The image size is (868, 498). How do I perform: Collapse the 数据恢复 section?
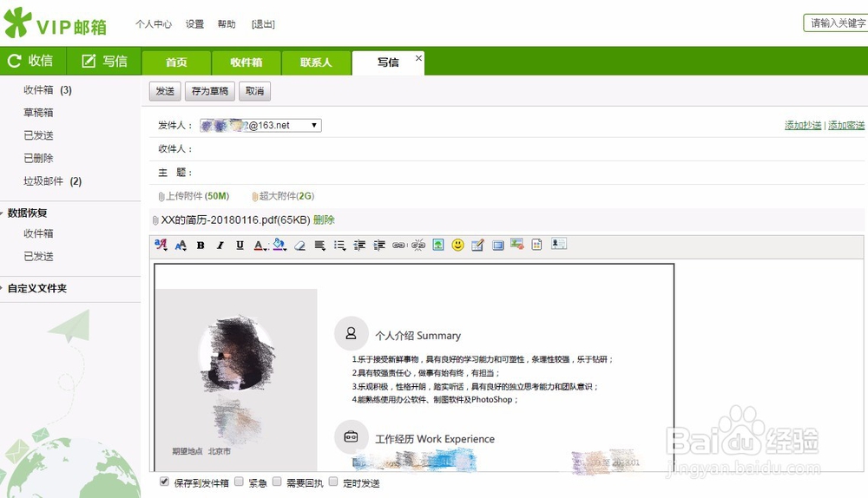click(27, 213)
